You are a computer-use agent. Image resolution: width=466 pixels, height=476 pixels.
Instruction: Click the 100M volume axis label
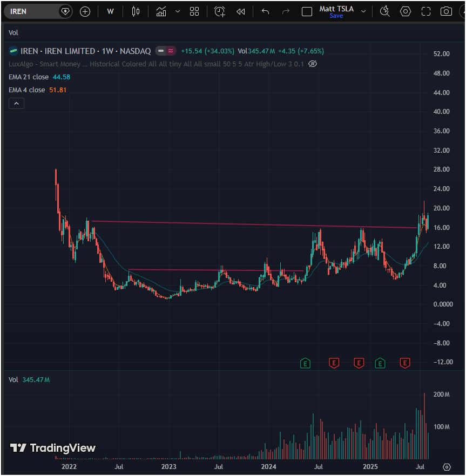pyautogui.click(x=441, y=427)
